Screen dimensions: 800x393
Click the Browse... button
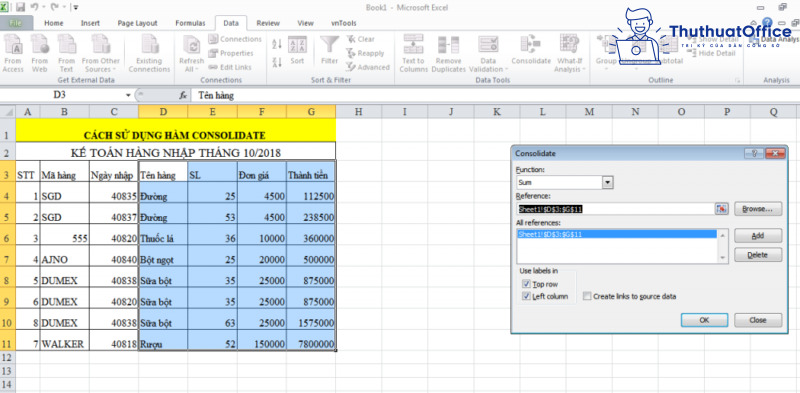pos(758,209)
